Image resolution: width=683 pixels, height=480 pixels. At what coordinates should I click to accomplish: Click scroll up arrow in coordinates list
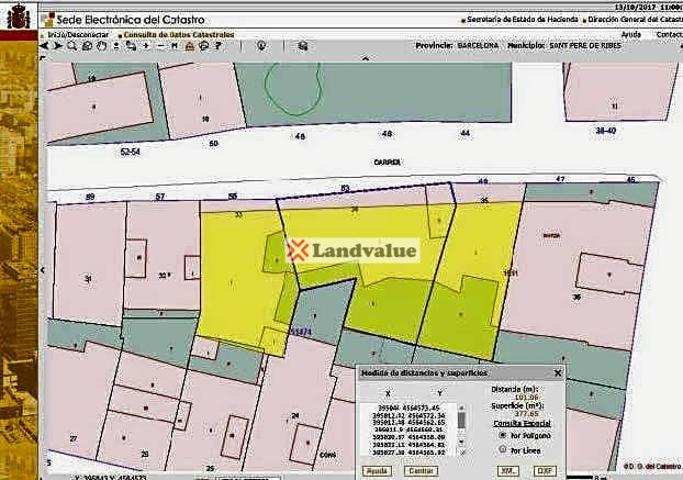click(x=461, y=408)
